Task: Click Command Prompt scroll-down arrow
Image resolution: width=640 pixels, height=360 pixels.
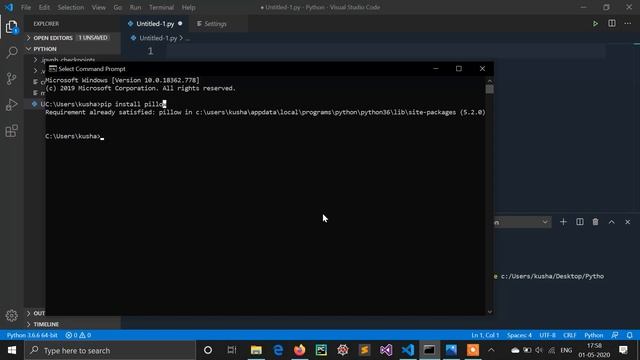Action: [490, 312]
